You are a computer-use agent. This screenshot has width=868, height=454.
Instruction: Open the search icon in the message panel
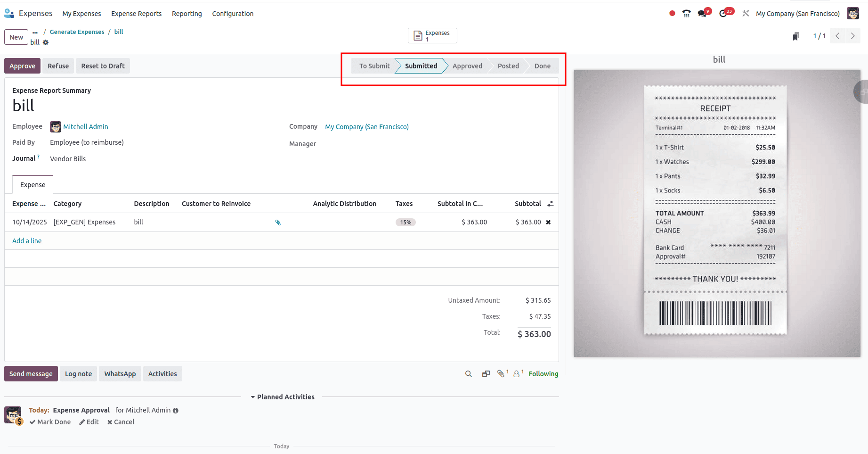tap(468, 373)
